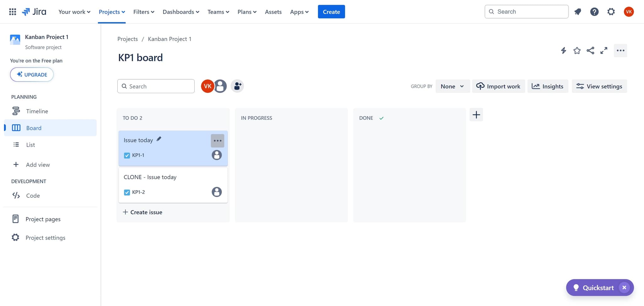Click the Automation lightning bolt icon
The image size is (644, 306).
pos(563,50)
